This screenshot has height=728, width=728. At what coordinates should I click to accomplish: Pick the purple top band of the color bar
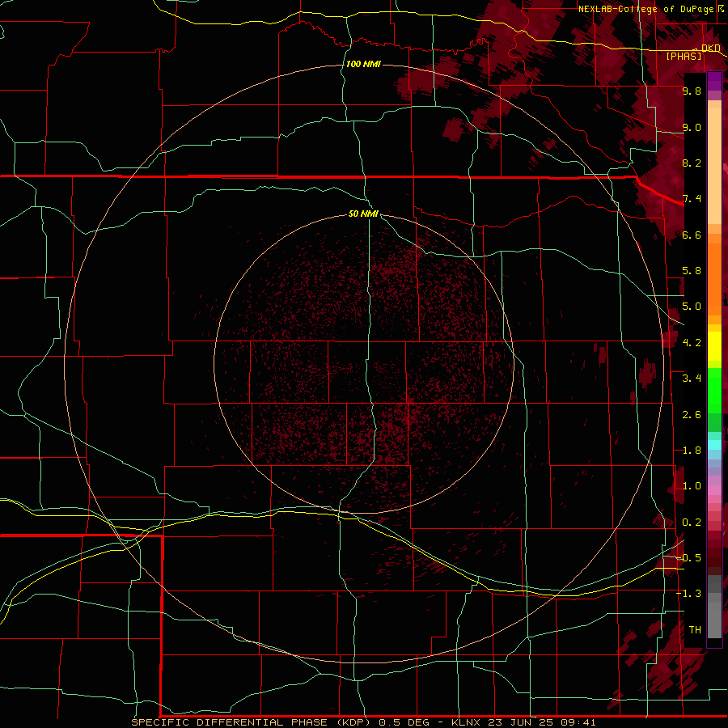(x=714, y=81)
